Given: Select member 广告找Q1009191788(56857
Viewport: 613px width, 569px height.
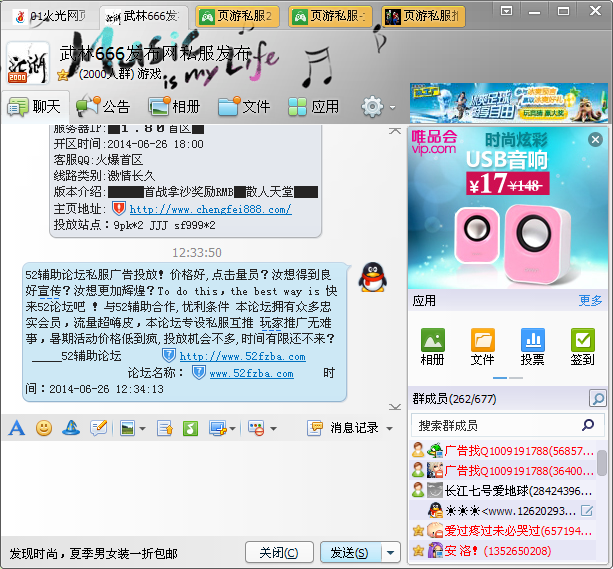Looking at the screenshot, I should click(x=503, y=451).
